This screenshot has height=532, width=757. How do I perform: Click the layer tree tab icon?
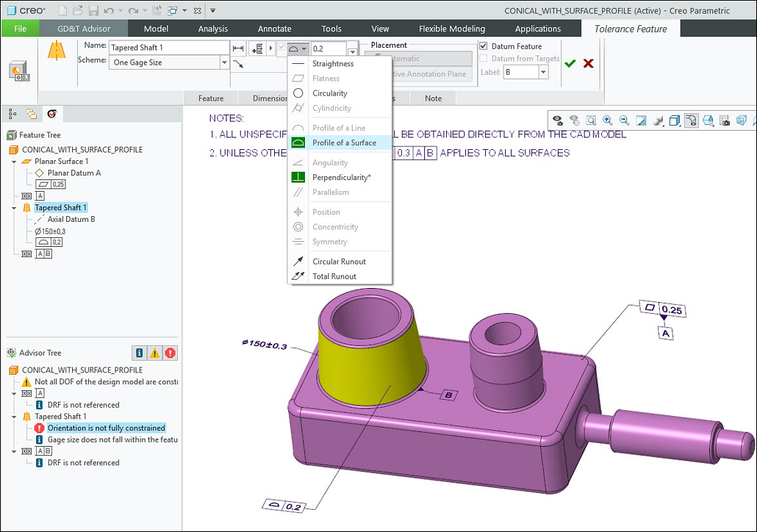[32, 114]
